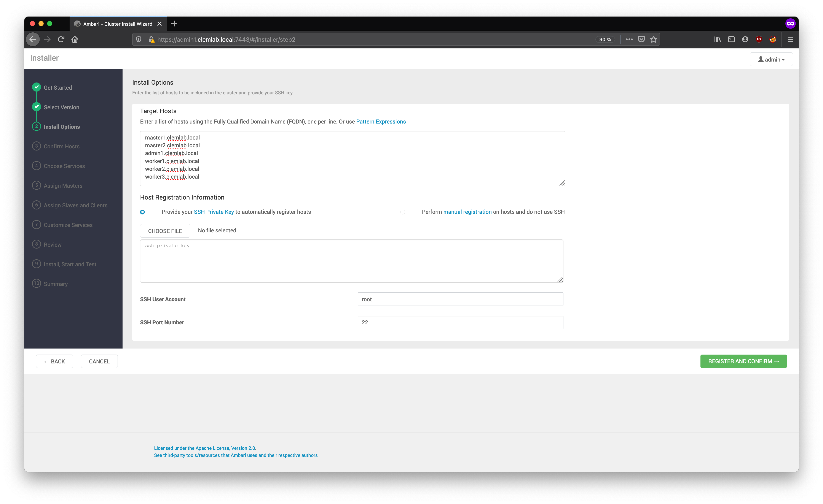This screenshot has width=823, height=504.
Task: Click the Customize Services step
Action: click(68, 225)
